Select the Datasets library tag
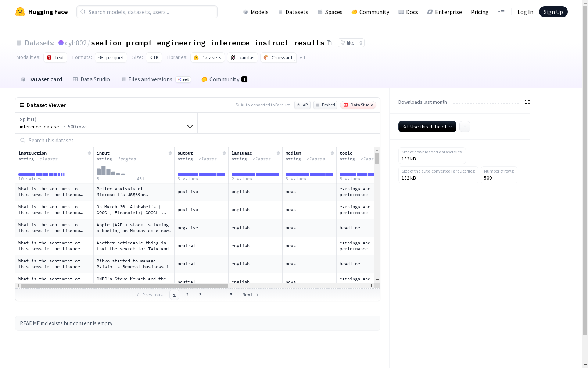Screen dimensions: 588x368 coord(208,57)
